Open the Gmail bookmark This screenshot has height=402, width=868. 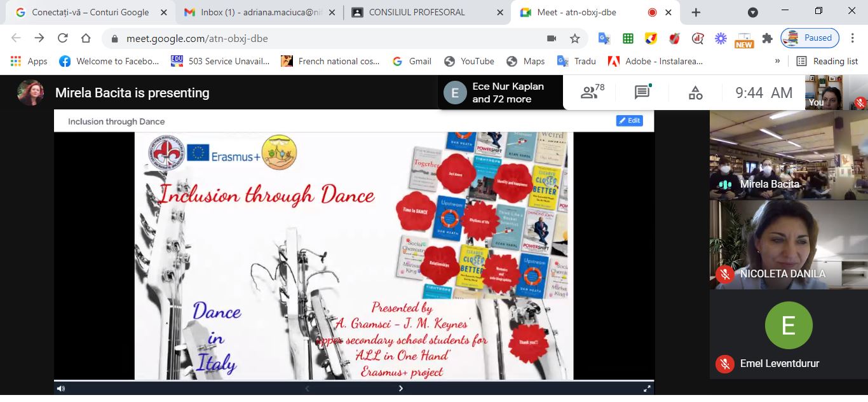coord(412,61)
